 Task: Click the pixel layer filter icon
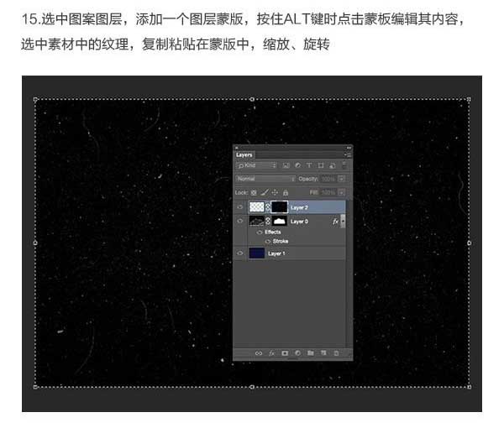pos(286,165)
